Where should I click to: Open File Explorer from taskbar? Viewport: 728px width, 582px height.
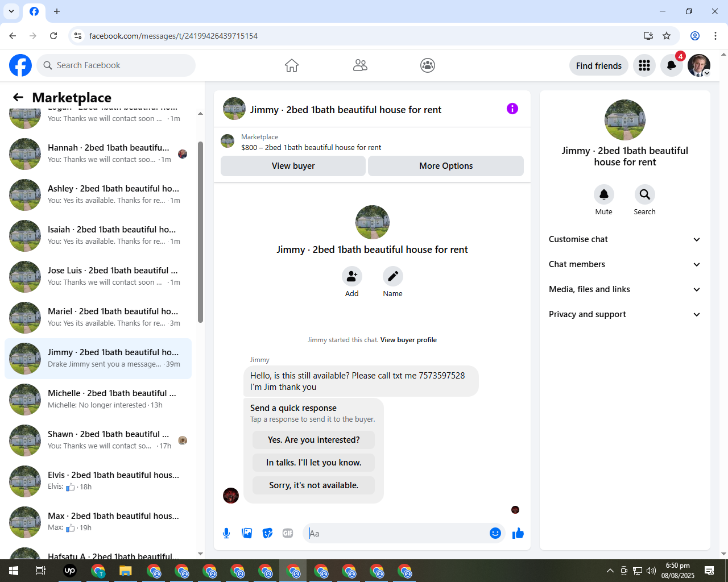point(126,571)
